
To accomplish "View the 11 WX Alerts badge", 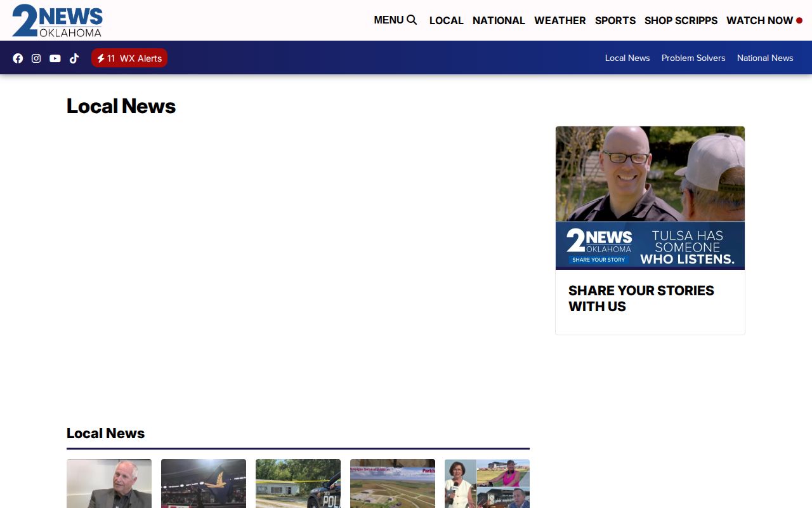I will click(129, 58).
